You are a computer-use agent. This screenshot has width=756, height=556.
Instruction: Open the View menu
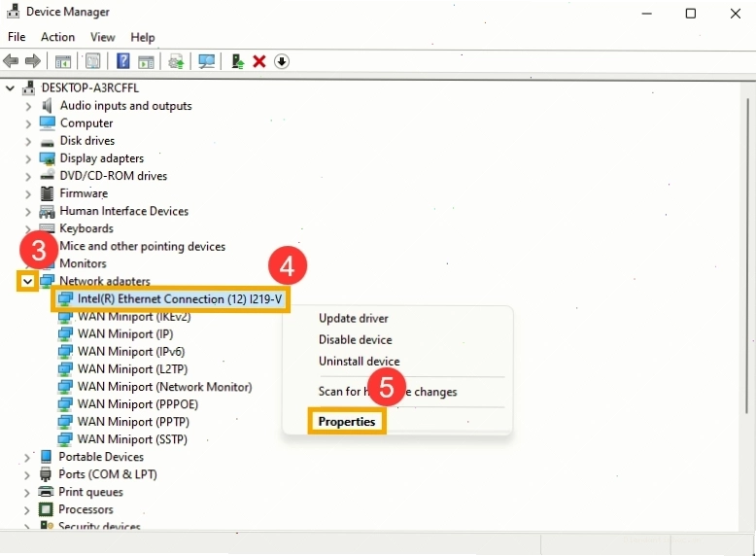103,37
